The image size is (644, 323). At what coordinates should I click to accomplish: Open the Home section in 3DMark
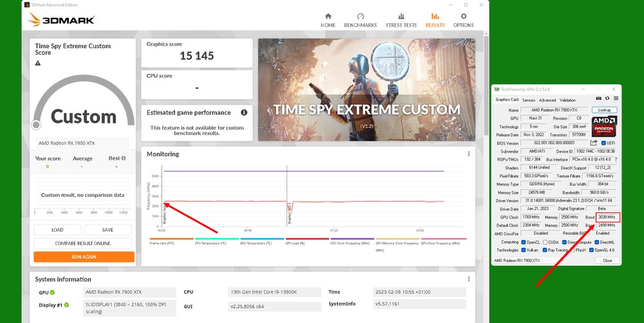[328, 20]
